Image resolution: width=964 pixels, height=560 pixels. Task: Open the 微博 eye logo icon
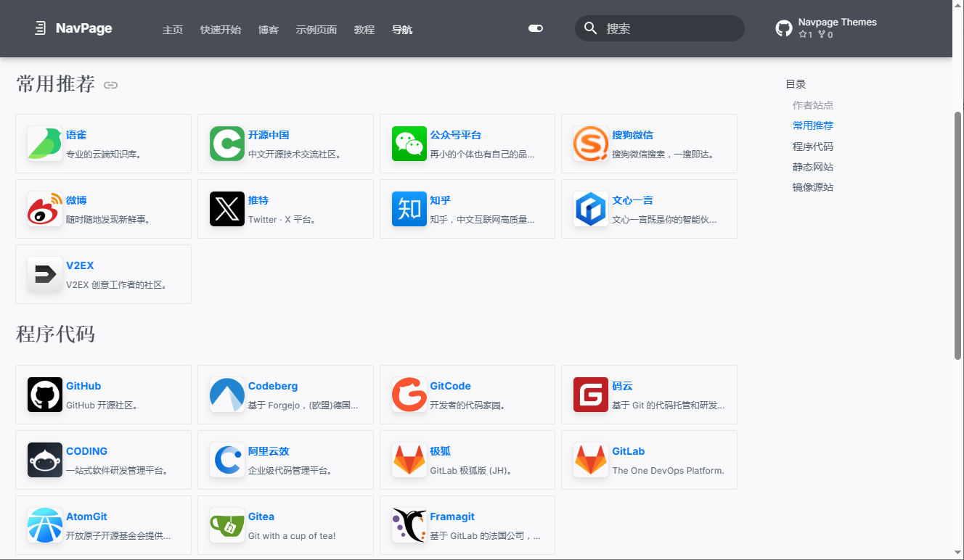click(45, 209)
